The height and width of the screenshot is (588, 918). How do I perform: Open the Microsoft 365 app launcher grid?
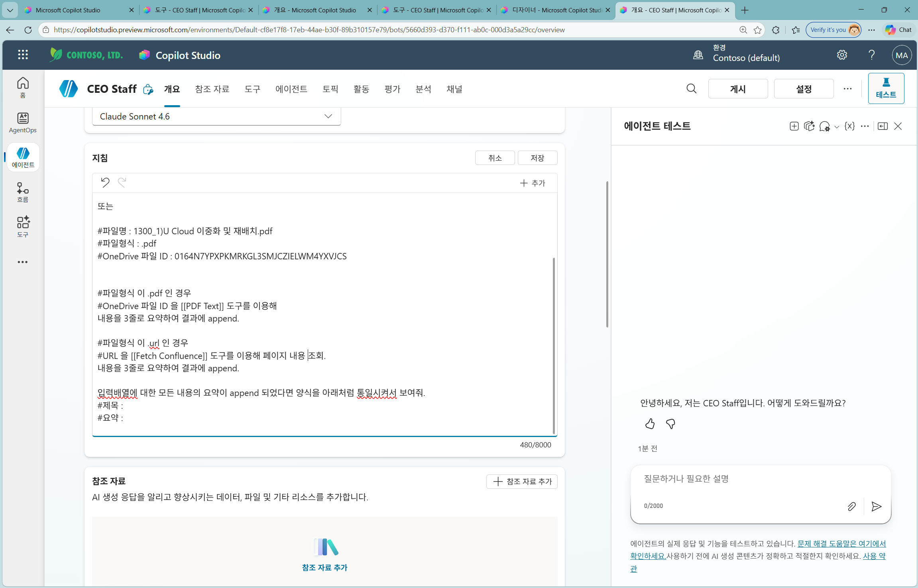[23, 55]
